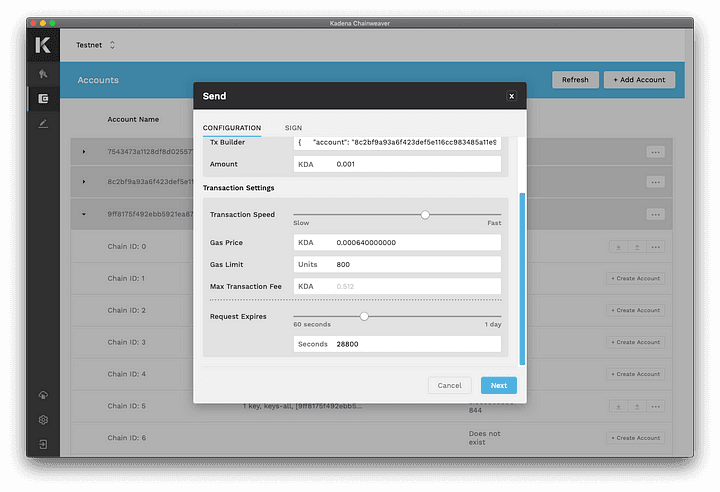Click the Gas Price input field

pyautogui.click(x=397, y=243)
